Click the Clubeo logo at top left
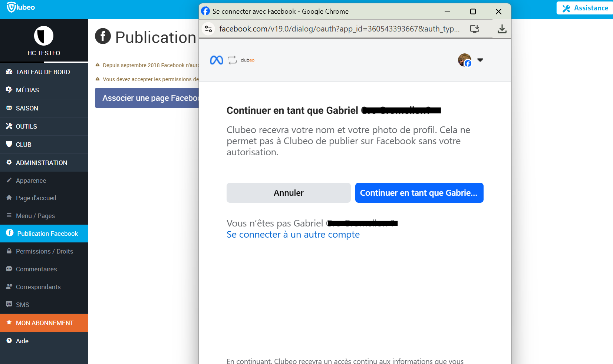The image size is (613, 364). [21, 7]
